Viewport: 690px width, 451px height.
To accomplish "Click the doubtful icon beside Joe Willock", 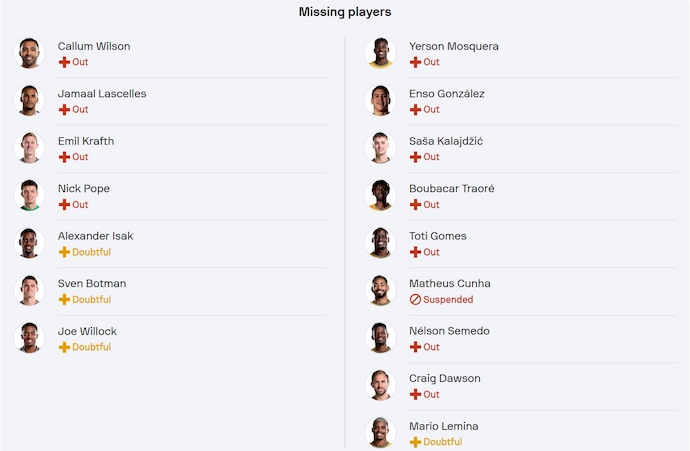I will (64, 347).
